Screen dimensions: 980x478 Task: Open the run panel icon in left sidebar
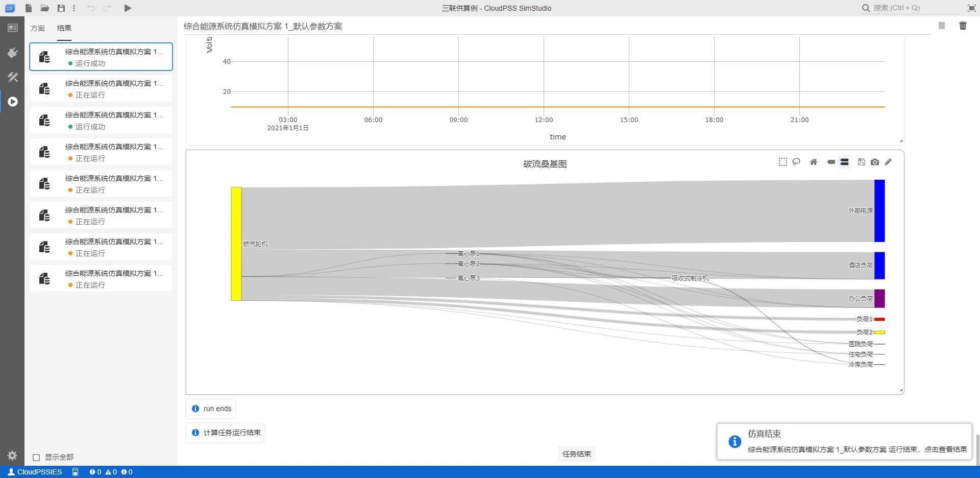[x=13, y=102]
